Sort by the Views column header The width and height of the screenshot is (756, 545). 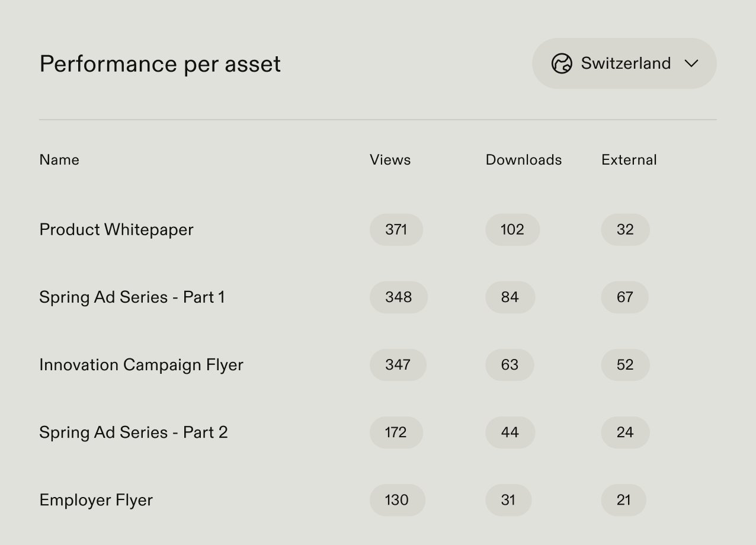click(x=390, y=160)
